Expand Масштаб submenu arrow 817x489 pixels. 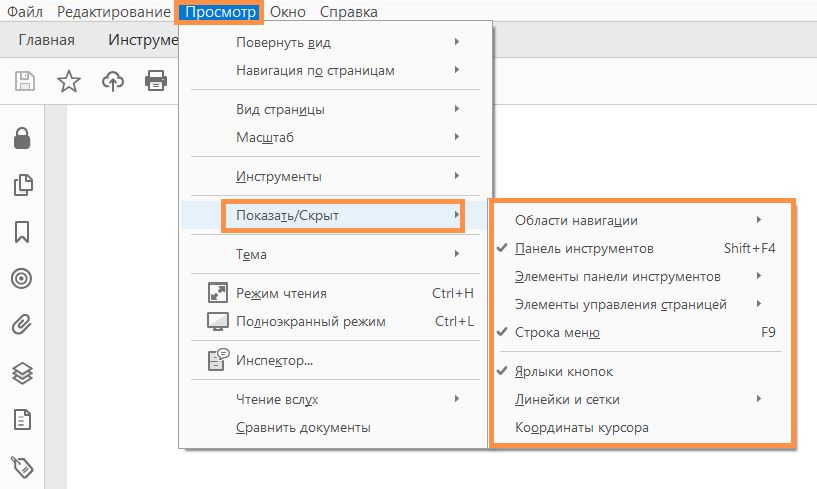click(x=456, y=137)
